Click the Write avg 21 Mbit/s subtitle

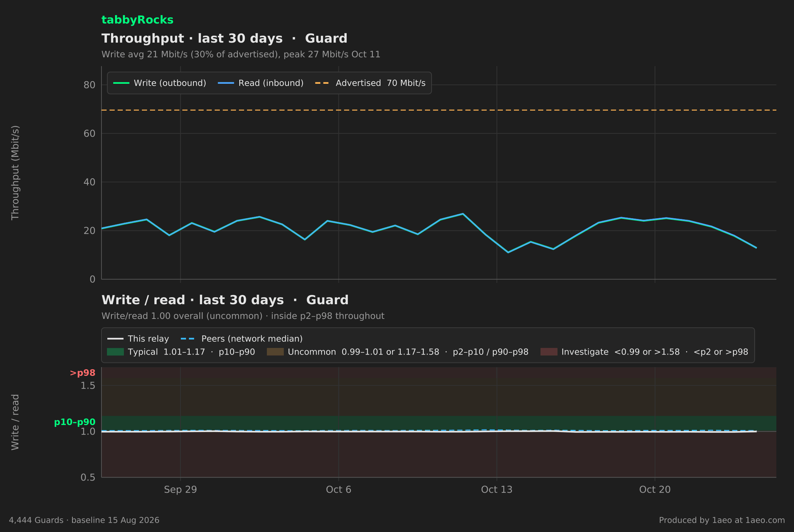point(241,54)
